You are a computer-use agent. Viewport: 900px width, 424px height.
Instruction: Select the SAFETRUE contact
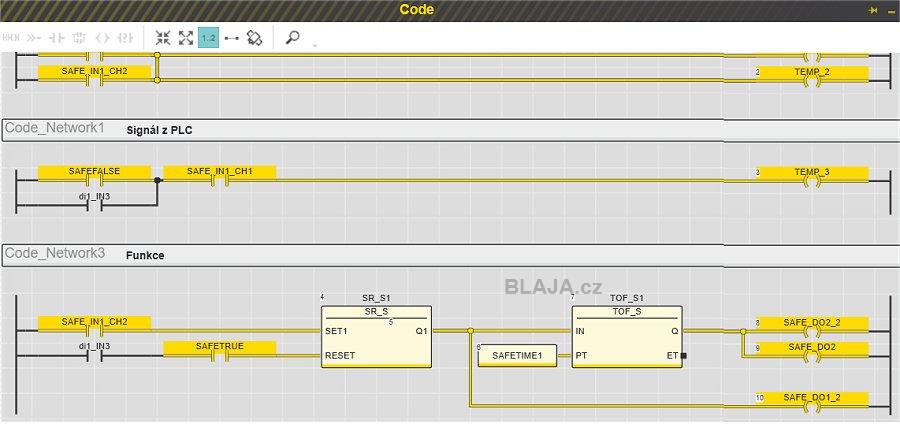tap(220, 351)
